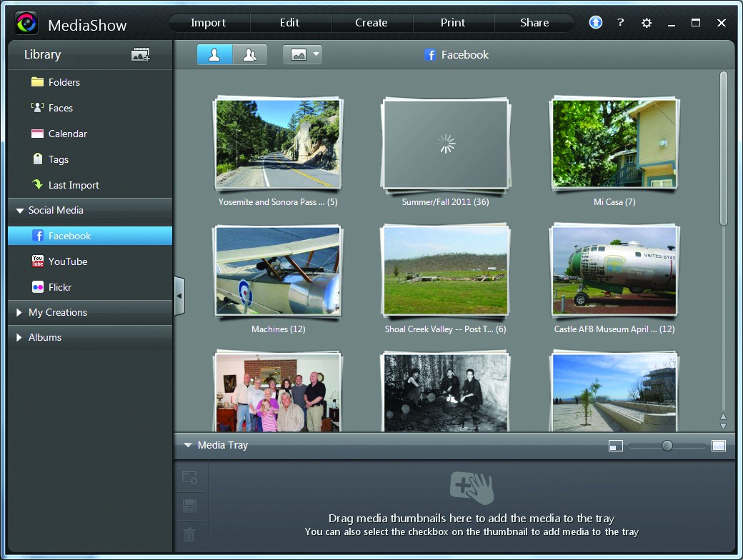Click the Last Import library entry
This screenshot has height=560, width=743.
tap(73, 185)
